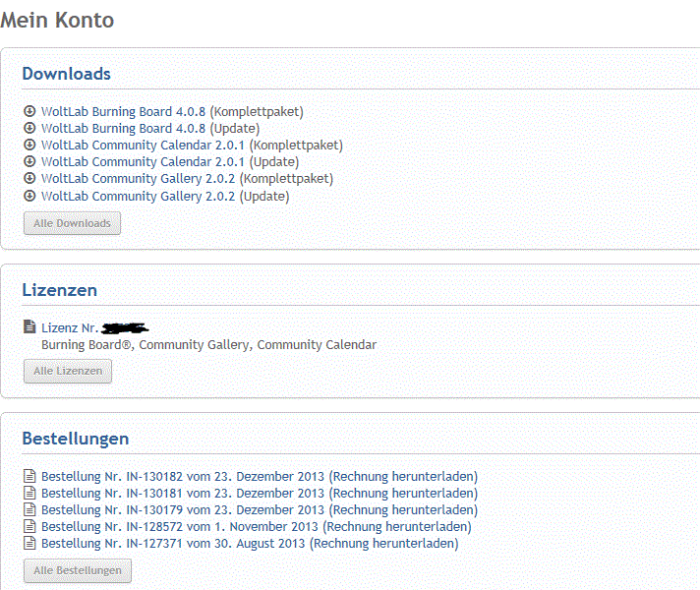This screenshot has height=590, width=700.
Task: Open Bestellung Nr. IN-130181 order link
Action: click(182, 494)
